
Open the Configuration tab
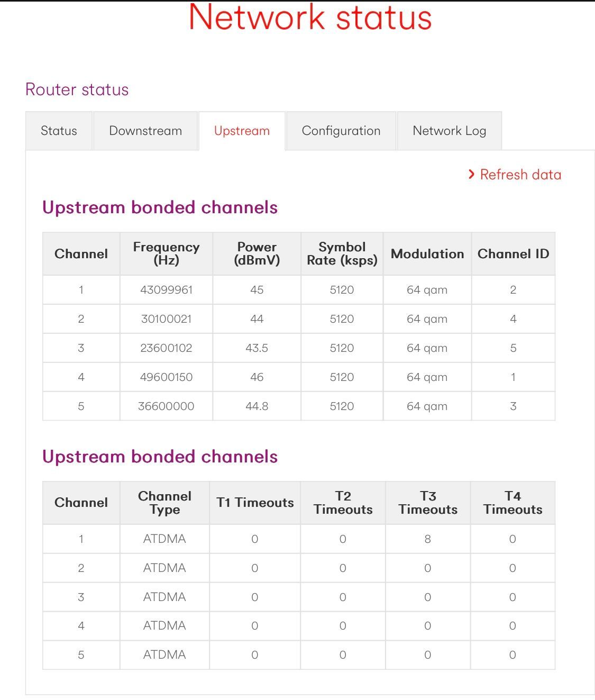pos(341,131)
